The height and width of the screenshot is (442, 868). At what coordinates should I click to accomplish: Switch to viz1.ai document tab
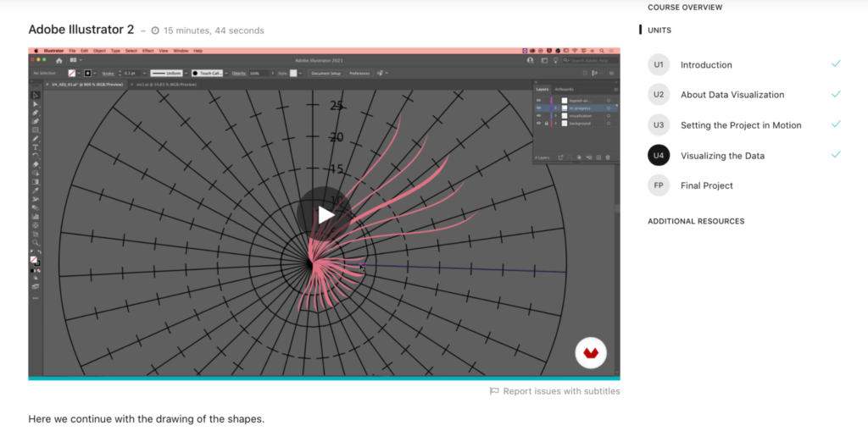(x=167, y=85)
